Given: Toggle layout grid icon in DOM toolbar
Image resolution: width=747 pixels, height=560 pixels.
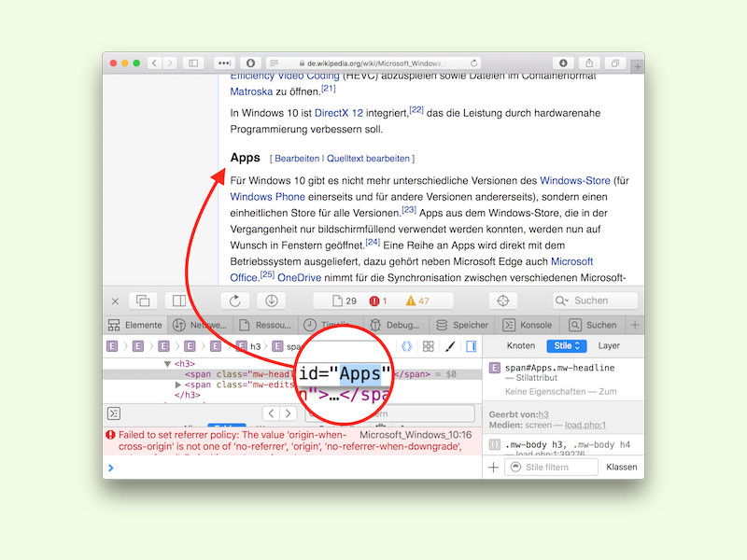Looking at the screenshot, I should pos(429,346).
